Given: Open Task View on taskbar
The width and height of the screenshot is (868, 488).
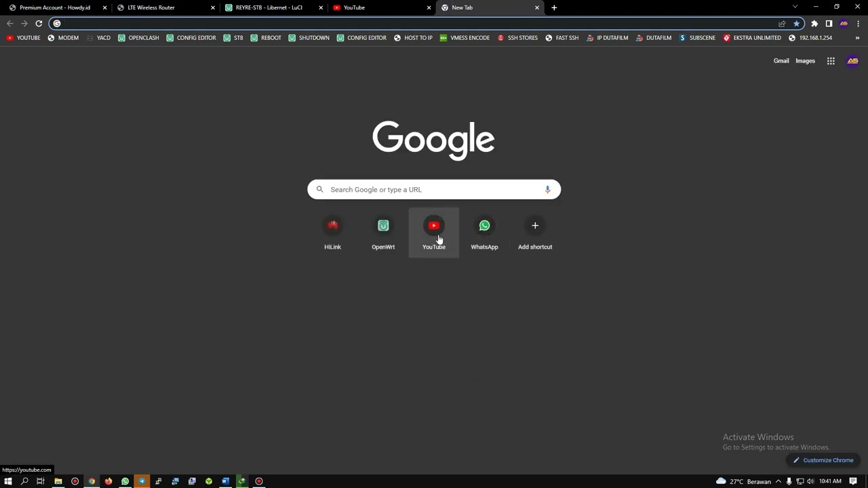Looking at the screenshot, I should (41, 481).
